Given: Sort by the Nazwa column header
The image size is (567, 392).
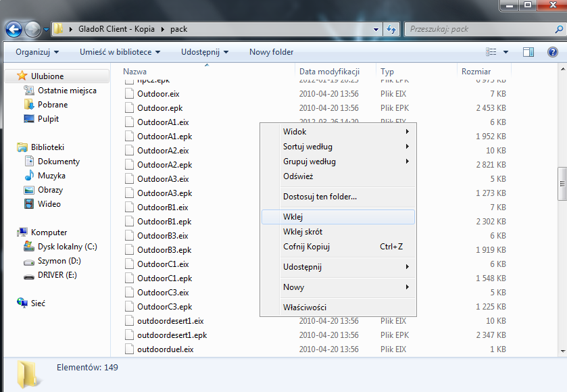Looking at the screenshot, I should (x=134, y=72).
